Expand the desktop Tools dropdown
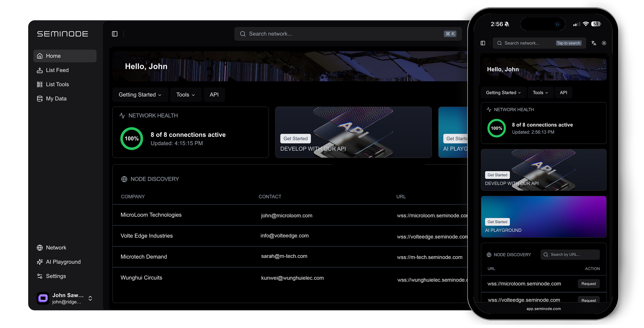 186,95
